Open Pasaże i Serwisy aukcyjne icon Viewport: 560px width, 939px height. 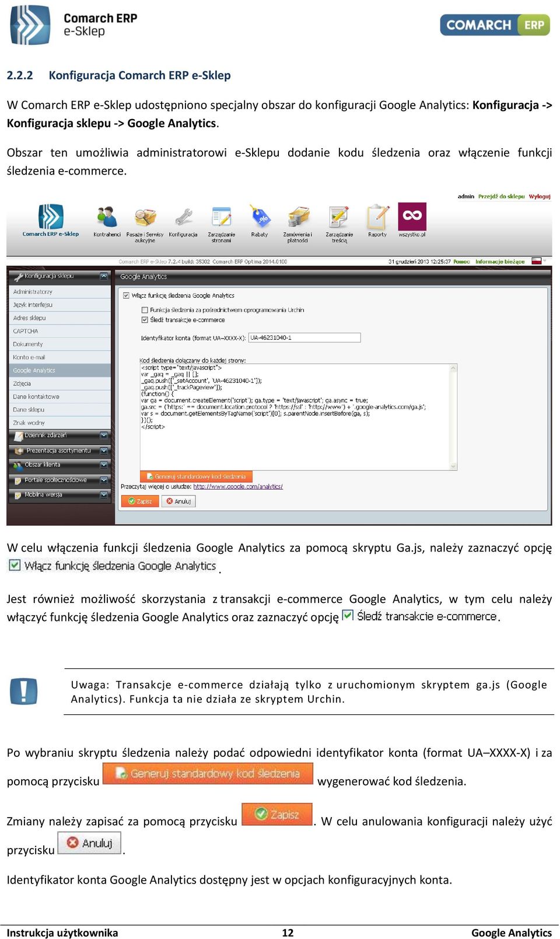(145, 217)
